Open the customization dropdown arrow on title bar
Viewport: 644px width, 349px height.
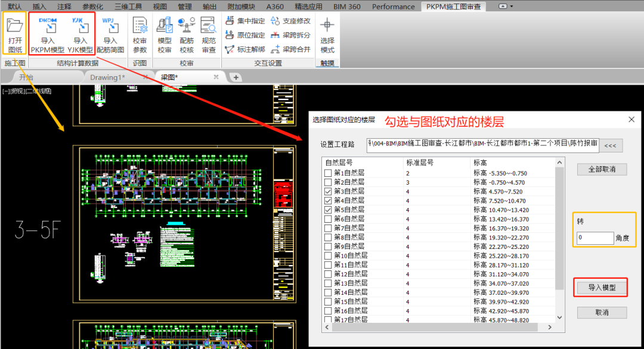[x=510, y=6]
